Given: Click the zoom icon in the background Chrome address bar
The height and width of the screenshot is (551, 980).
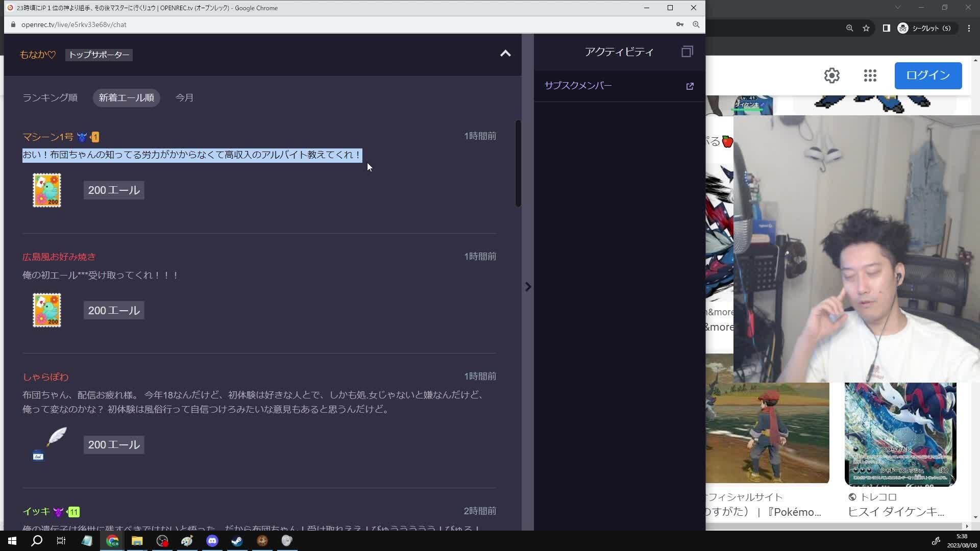Looking at the screenshot, I should tap(850, 29).
